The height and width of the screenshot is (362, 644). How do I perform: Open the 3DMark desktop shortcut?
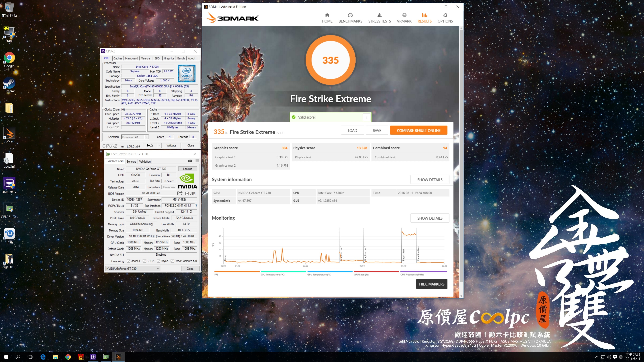(9, 135)
